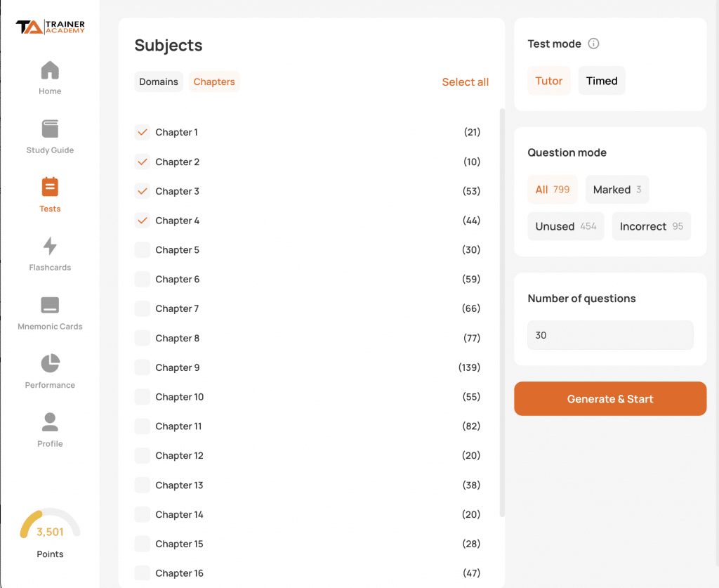
Task: Click the 3,501 points gauge
Action: point(50,524)
